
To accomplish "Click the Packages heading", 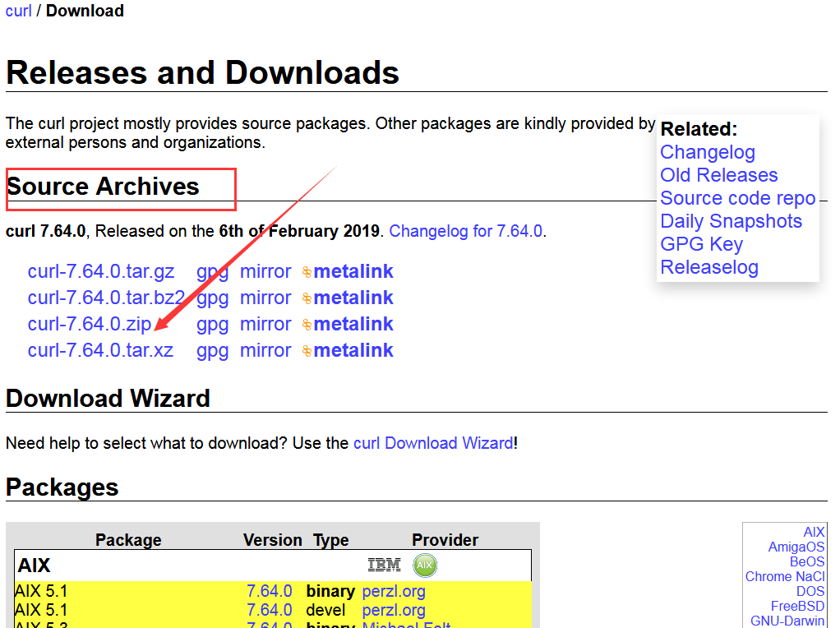I will (62, 487).
